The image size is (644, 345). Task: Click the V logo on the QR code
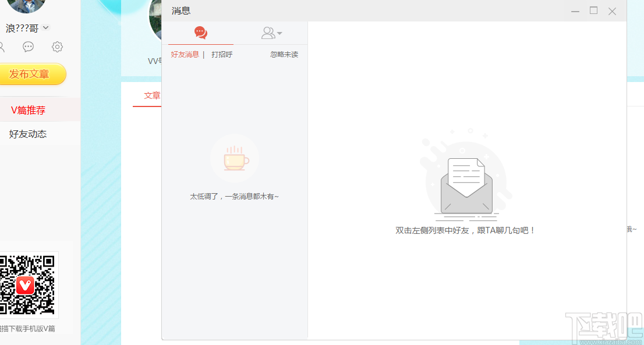click(24, 285)
